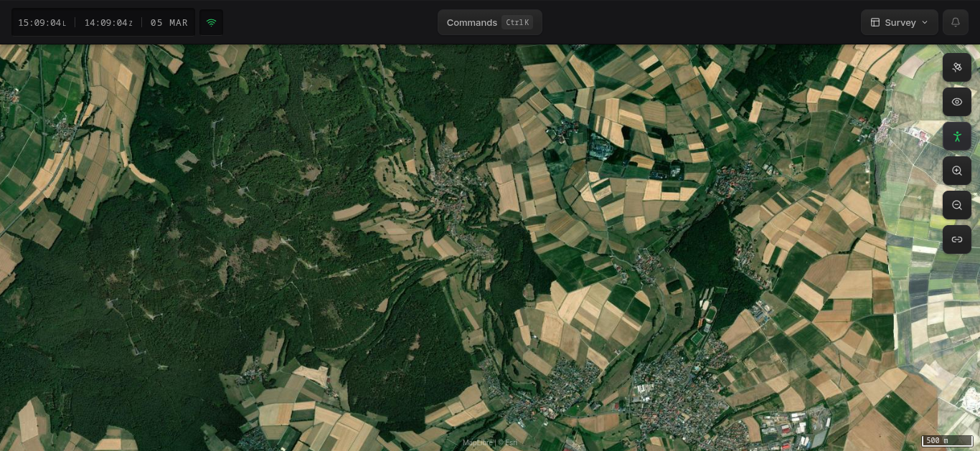Select the zoom out magnifier tool
Image resolution: width=980 pixels, height=451 pixels.
(957, 205)
